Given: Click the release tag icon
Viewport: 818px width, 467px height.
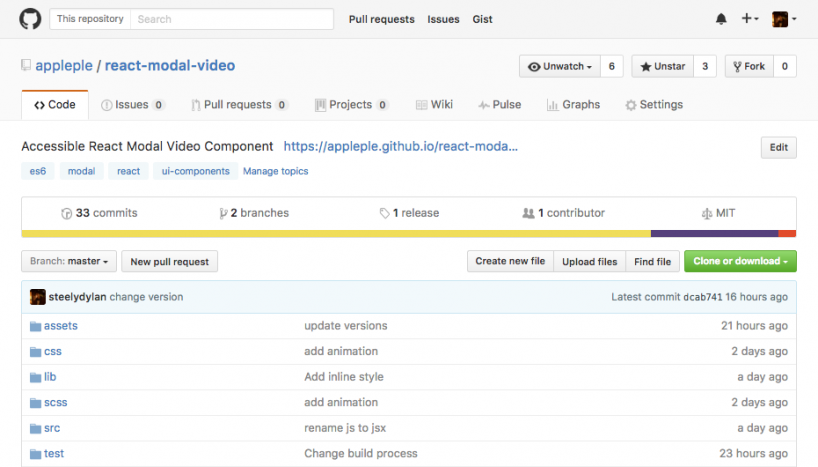Looking at the screenshot, I should 385,213.
